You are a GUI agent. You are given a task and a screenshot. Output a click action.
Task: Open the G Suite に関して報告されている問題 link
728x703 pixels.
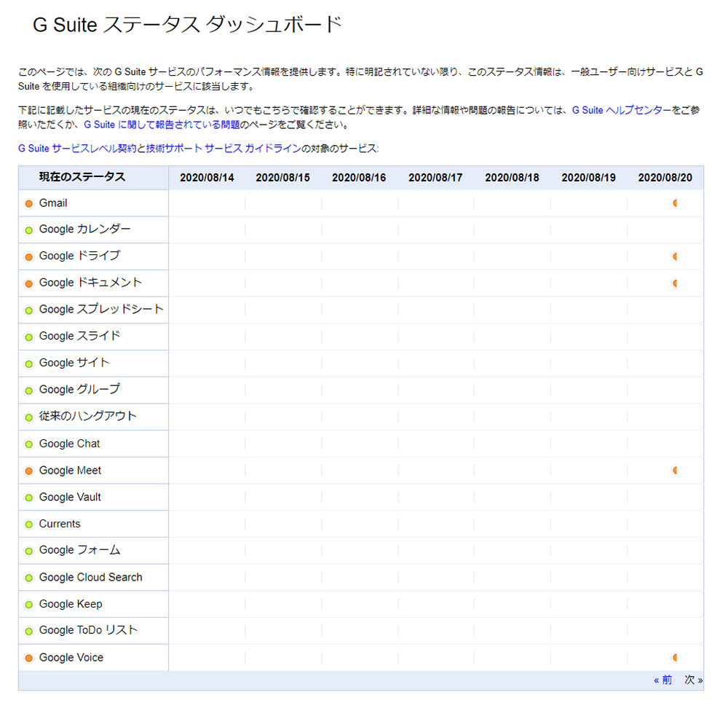pos(162,125)
